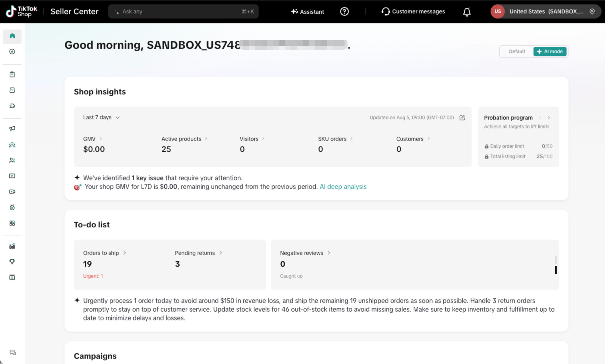
Task: Open the Assistant in top bar
Action: coord(307,12)
